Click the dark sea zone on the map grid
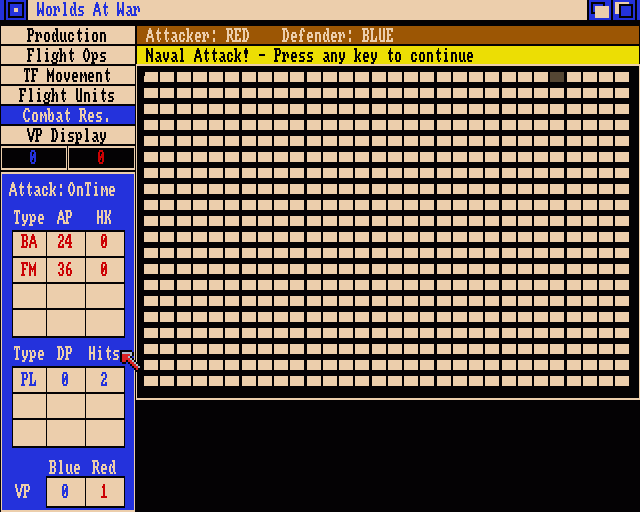This screenshot has width=640, height=512. pos(557,77)
